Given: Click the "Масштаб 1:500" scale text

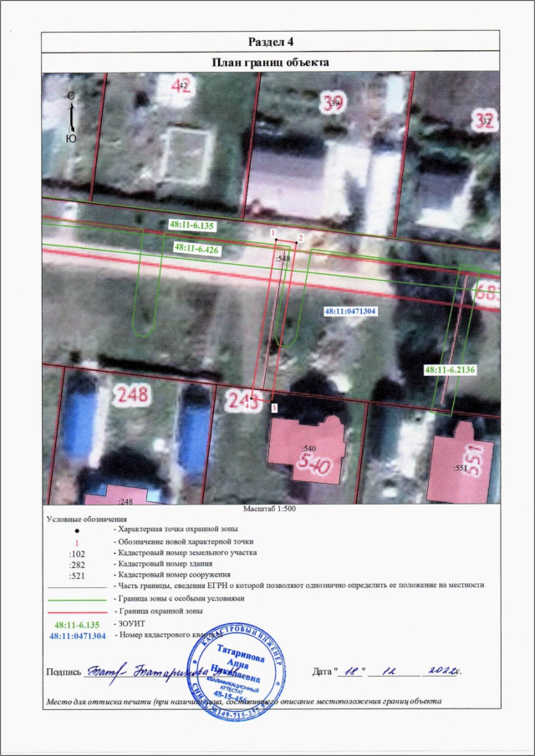Looking at the screenshot, I should click(271, 509).
